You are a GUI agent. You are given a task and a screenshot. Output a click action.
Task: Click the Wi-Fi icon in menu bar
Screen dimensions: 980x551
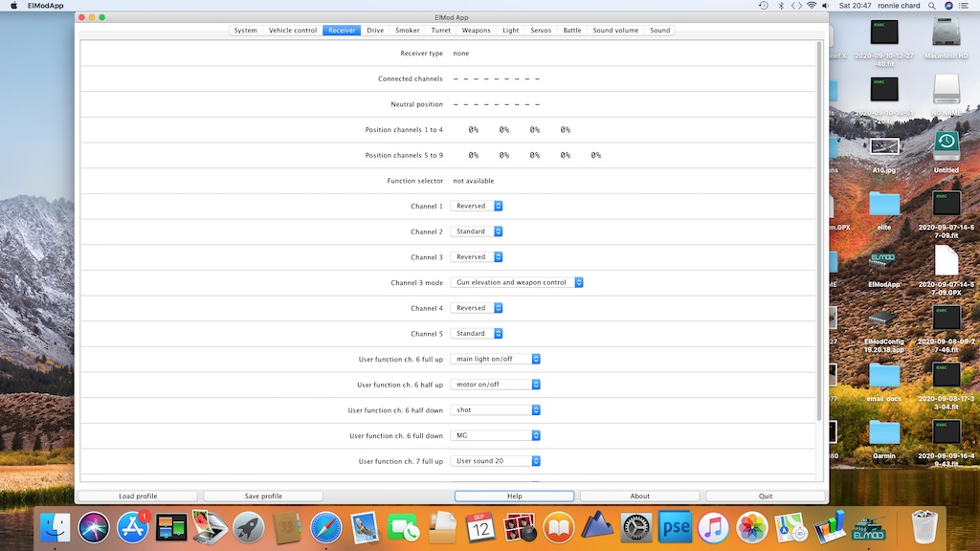pos(812,6)
